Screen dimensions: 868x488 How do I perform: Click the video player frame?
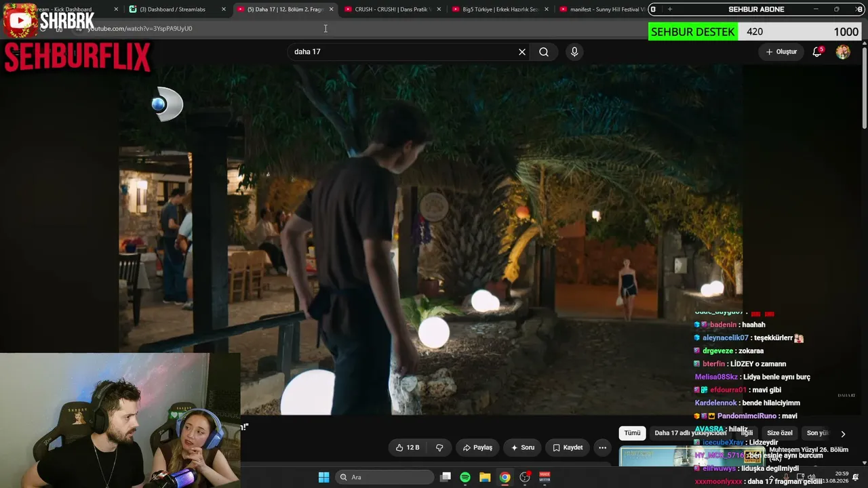click(430, 239)
